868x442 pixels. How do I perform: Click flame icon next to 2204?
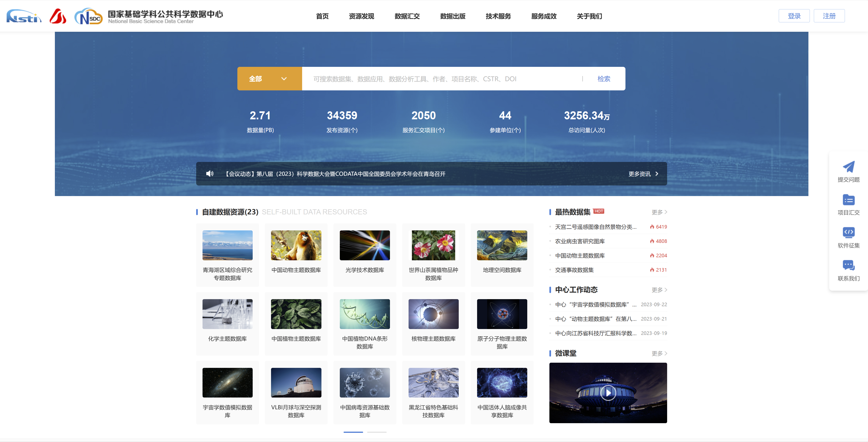652,255
